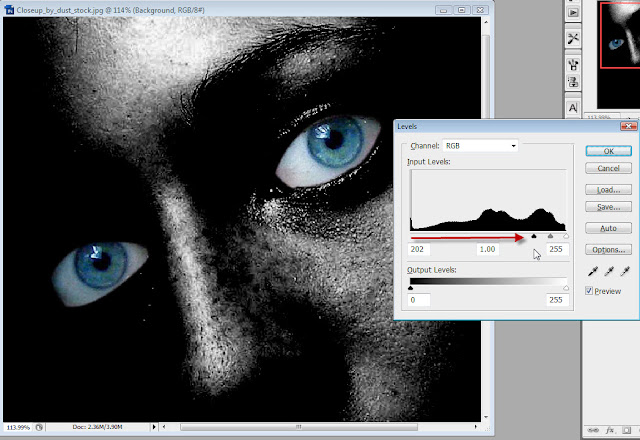Minimize the Closeup_by_dust_stock.jpg document window
The image size is (640, 440).
pos(444,10)
